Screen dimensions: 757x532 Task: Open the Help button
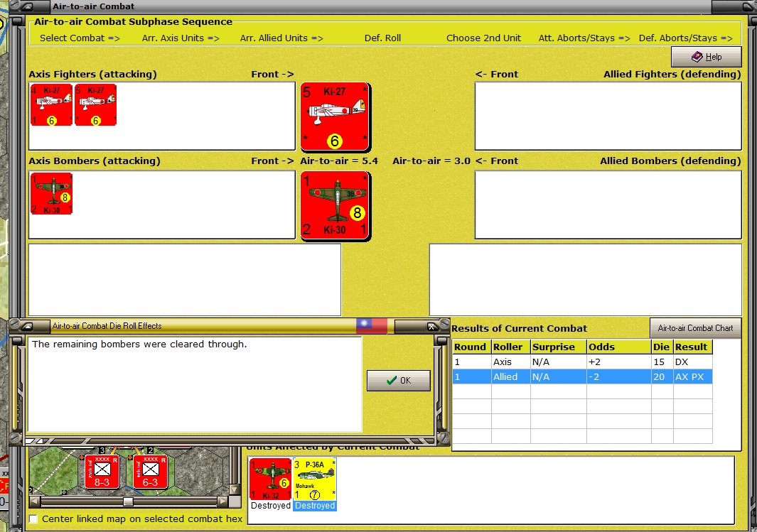[x=706, y=57]
